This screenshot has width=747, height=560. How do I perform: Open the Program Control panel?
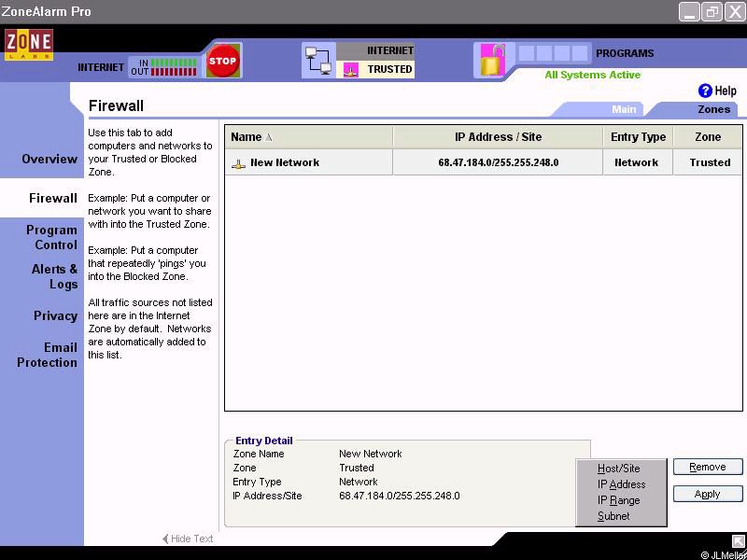(51, 237)
